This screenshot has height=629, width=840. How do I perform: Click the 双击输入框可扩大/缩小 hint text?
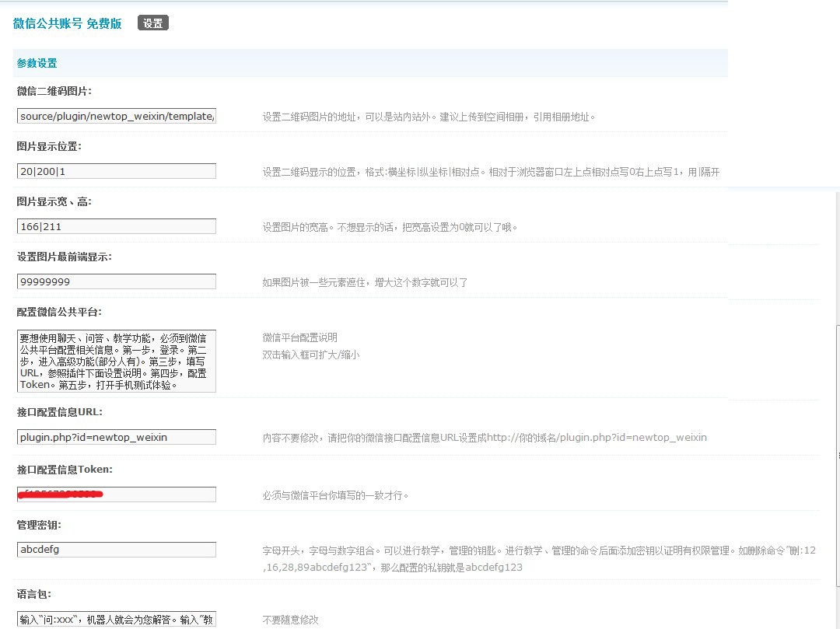(x=311, y=355)
